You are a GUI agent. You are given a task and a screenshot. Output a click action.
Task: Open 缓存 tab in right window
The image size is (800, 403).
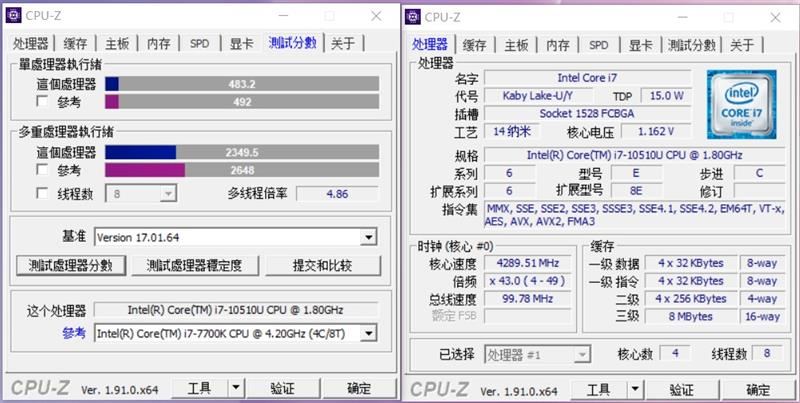pyautogui.click(x=474, y=45)
